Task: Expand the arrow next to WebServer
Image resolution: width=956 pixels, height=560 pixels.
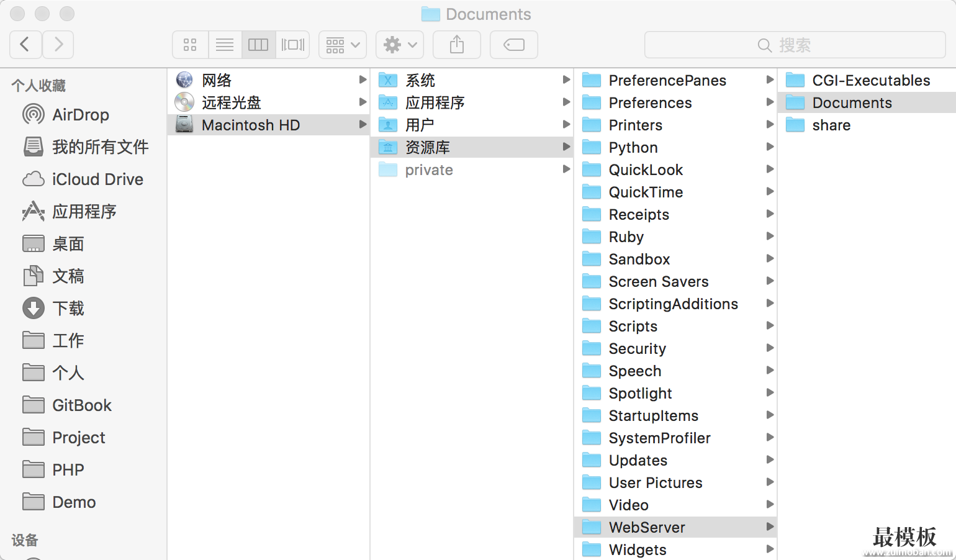Action: (770, 526)
